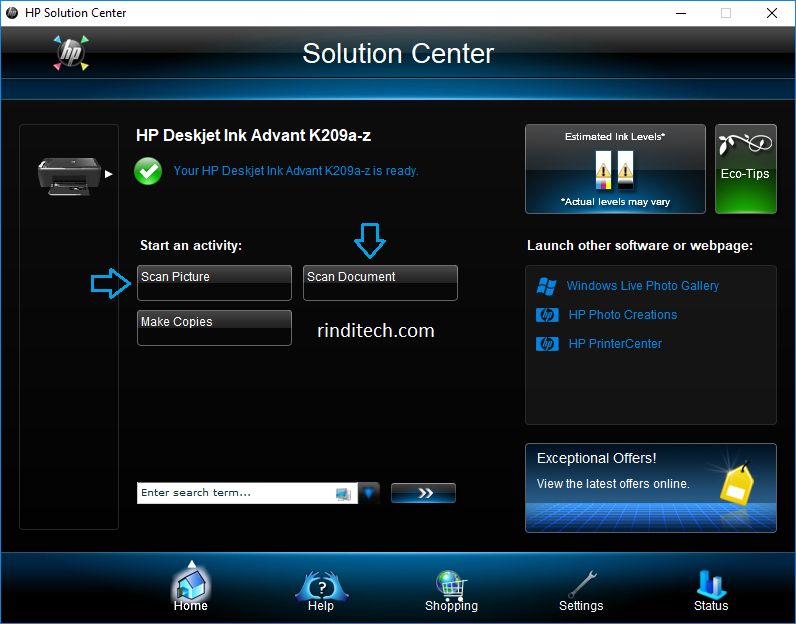Expand the arrow beside the printer image
The height and width of the screenshot is (624, 796).
click(x=108, y=174)
